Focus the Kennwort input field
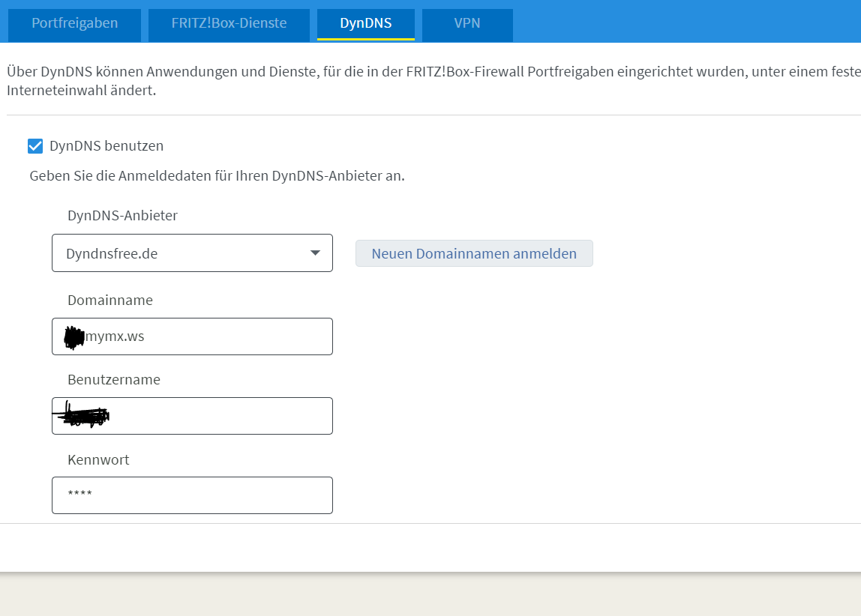Screen dimensions: 861x616 pyautogui.click(x=192, y=495)
